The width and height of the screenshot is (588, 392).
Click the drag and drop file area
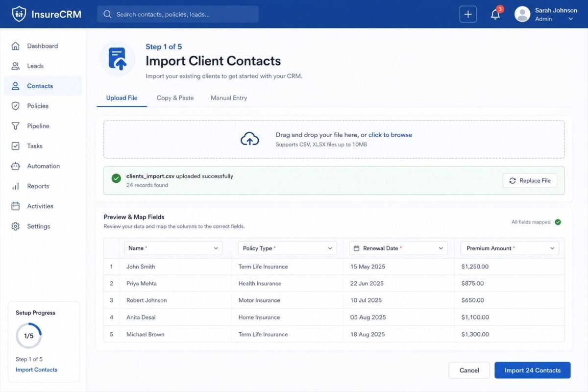(334, 139)
